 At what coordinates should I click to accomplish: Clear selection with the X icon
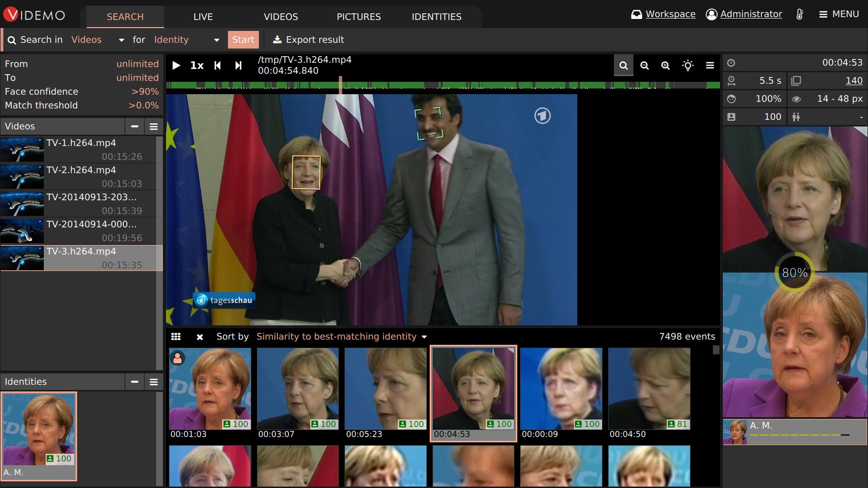tap(200, 337)
